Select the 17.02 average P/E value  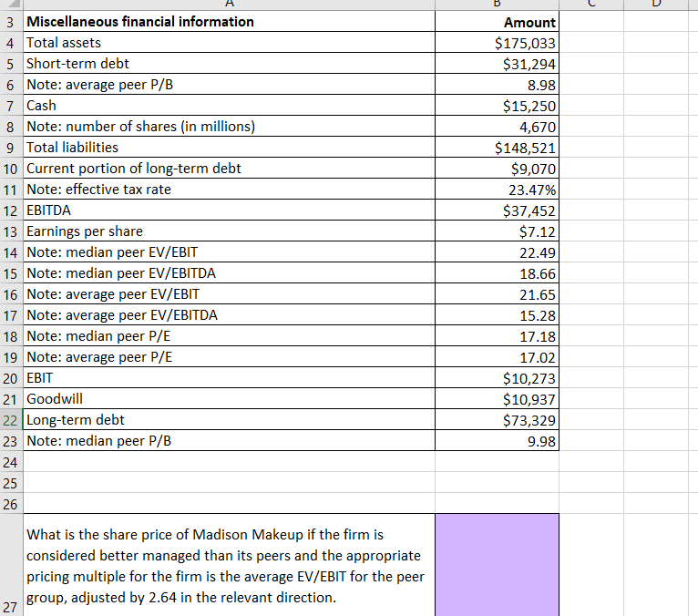497,356
